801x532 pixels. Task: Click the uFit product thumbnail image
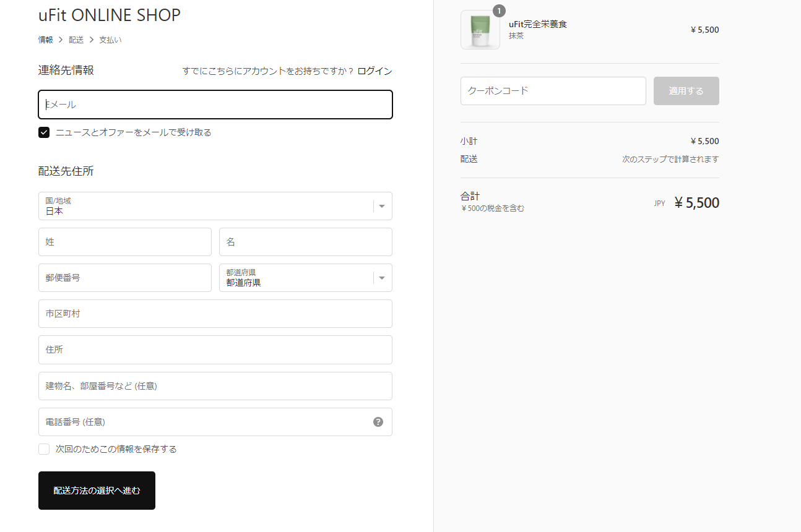click(x=480, y=30)
